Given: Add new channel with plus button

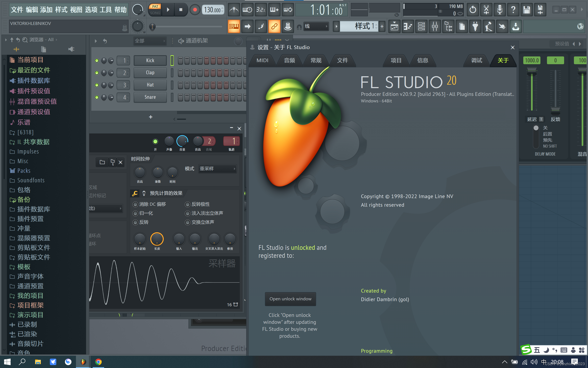Looking at the screenshot, I should pyautogui.click(x=151, y=117).
